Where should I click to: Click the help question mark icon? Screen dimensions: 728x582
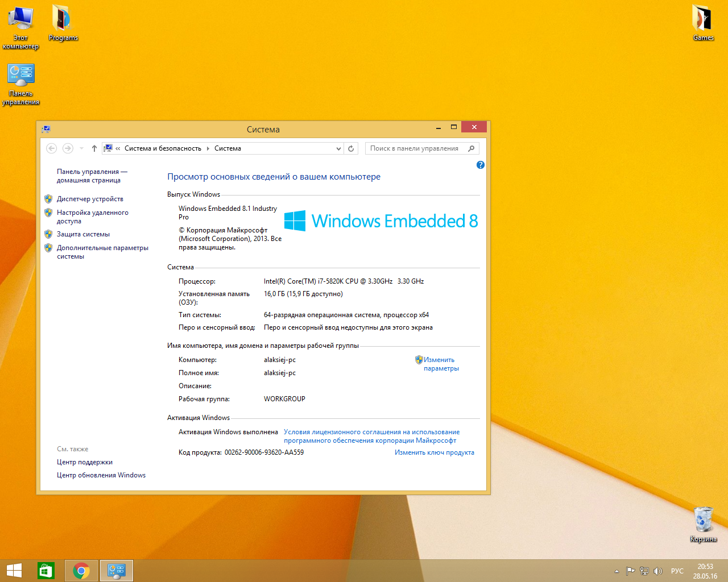point(481,165)
